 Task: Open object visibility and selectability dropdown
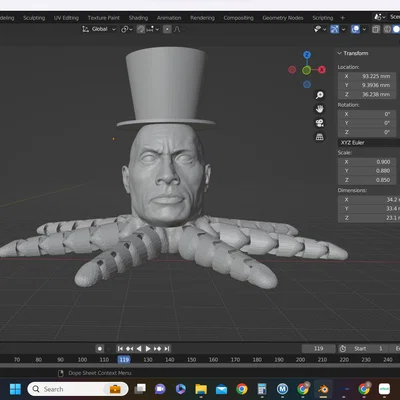click(x=320, y=29)
